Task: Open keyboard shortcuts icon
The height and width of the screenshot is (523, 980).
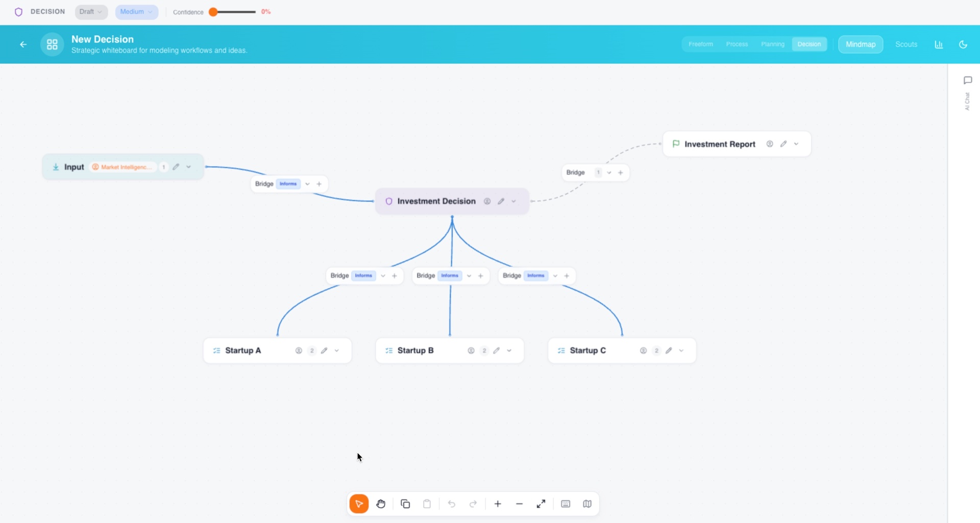Action: tap(566, 504)
